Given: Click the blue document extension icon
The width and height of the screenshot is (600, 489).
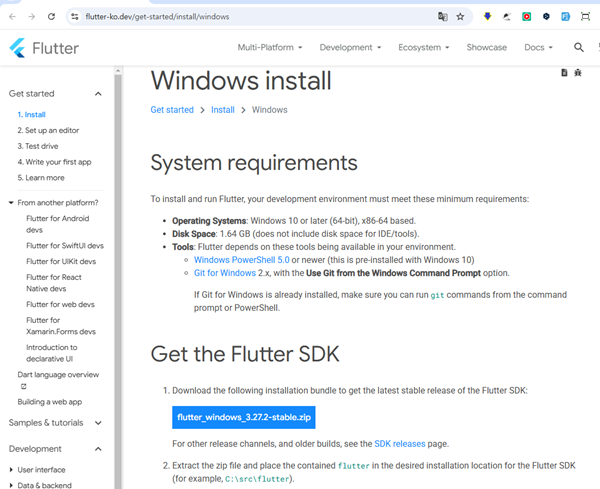Looking at the screenshot, I should click(x=566, y=16).
